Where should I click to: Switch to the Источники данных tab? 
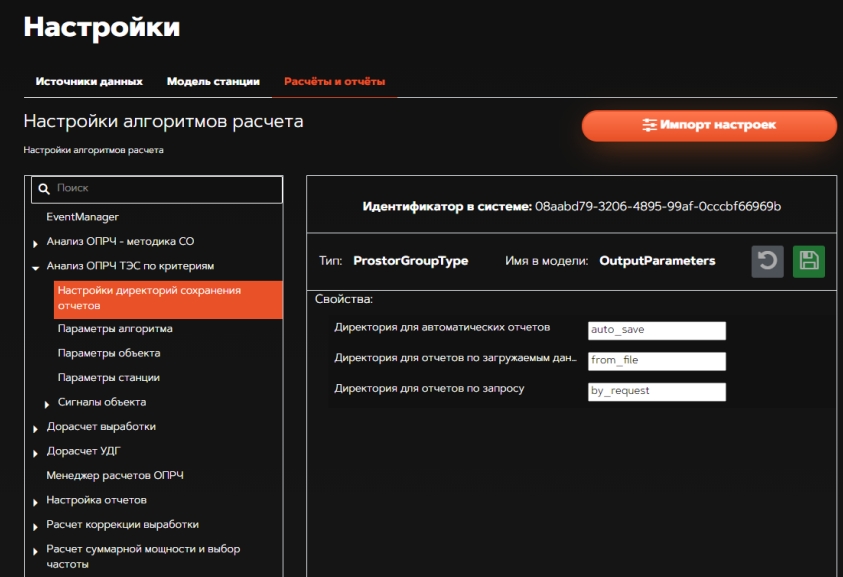click(89, 82)
